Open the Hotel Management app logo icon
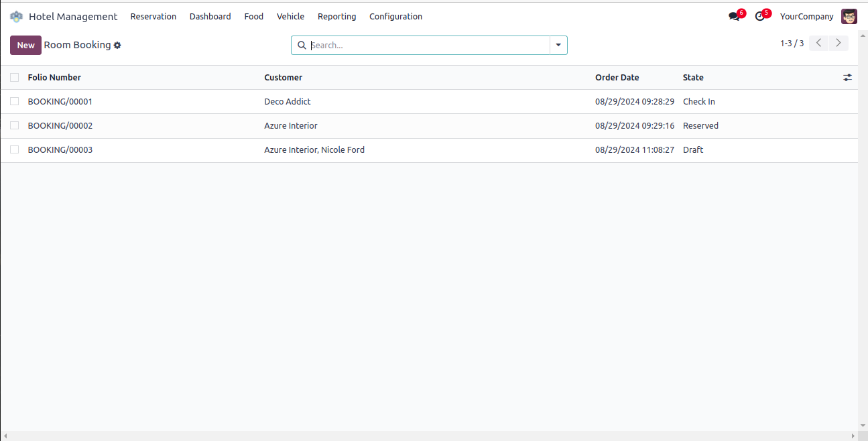The width and height of the screenshot is (868, 441). (x=16, y=16)
